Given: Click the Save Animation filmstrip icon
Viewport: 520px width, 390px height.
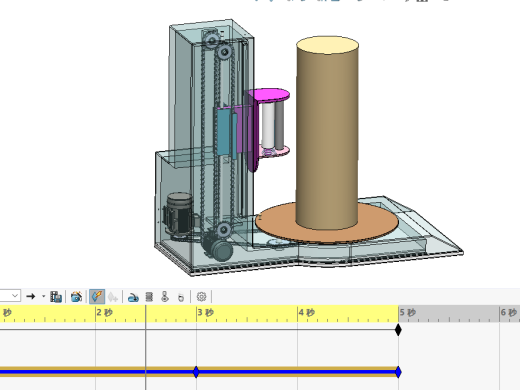Looking at the screenshot, I should [x=56, y=296].
